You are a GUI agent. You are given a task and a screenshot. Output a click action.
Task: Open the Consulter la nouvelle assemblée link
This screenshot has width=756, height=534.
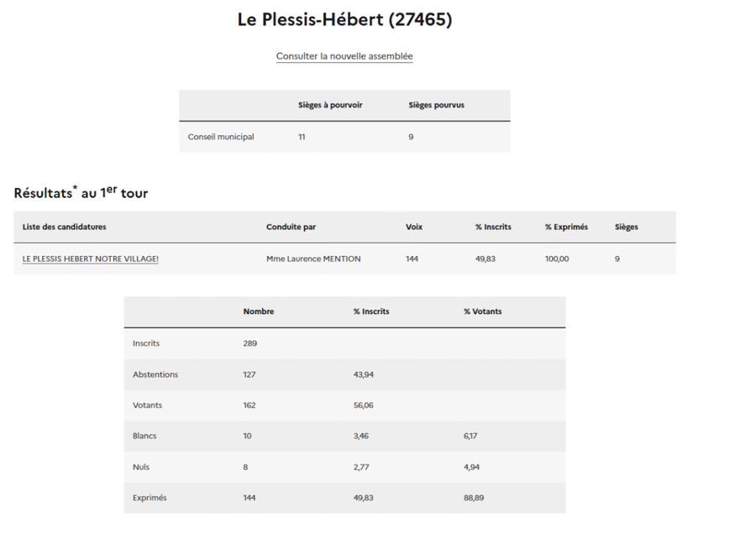[x=344, y=56]
